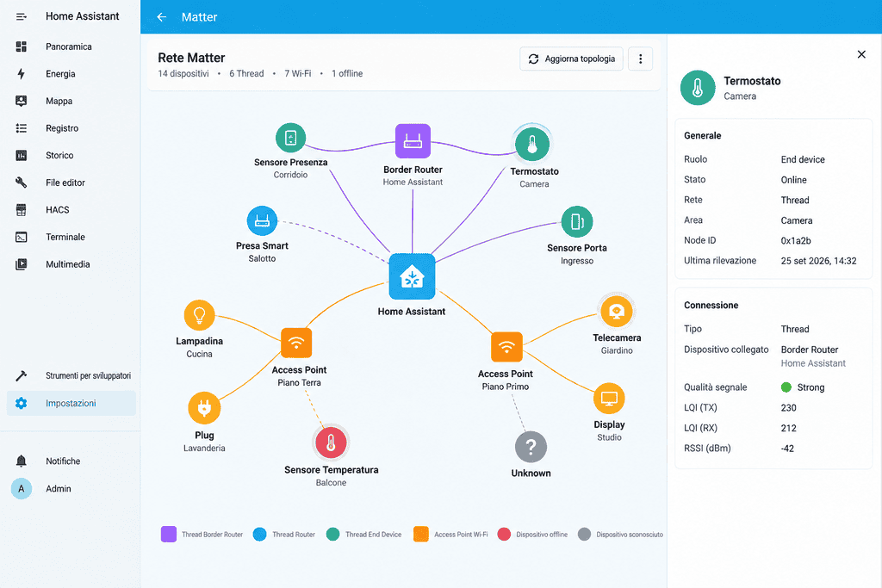This screenshot has height=588, width=882.
Task: Select the Display Studio node
Action: pos(609,399)
